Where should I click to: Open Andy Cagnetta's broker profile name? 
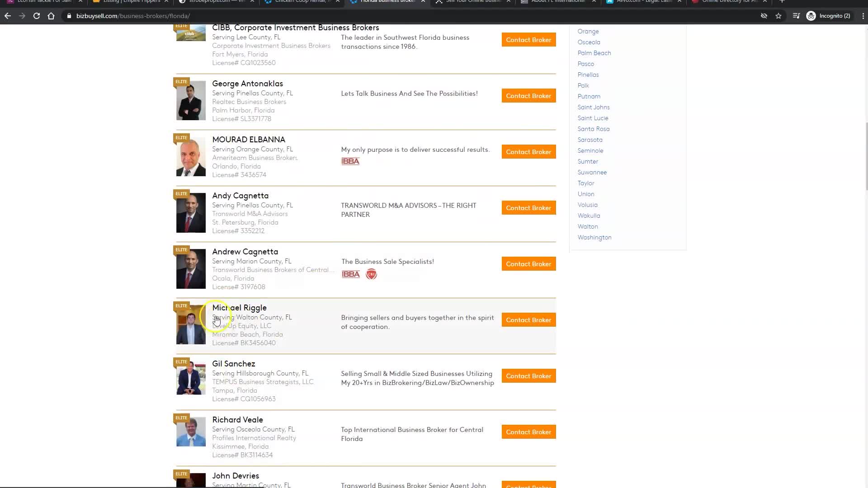point(240,196)
